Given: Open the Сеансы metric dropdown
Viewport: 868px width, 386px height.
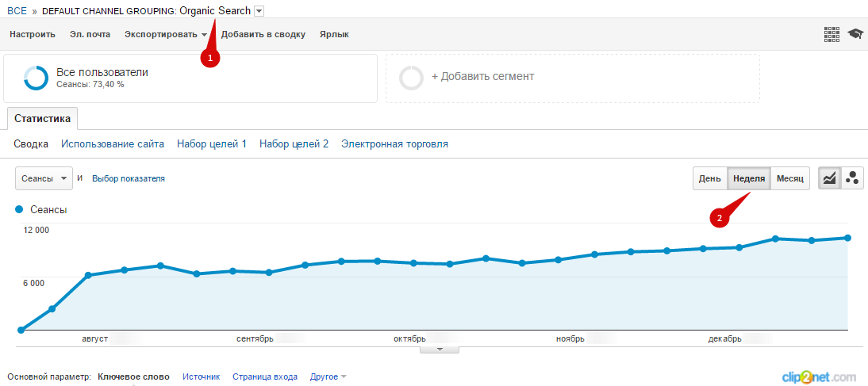Looking at the screenshot, I should tap(44, 178).
